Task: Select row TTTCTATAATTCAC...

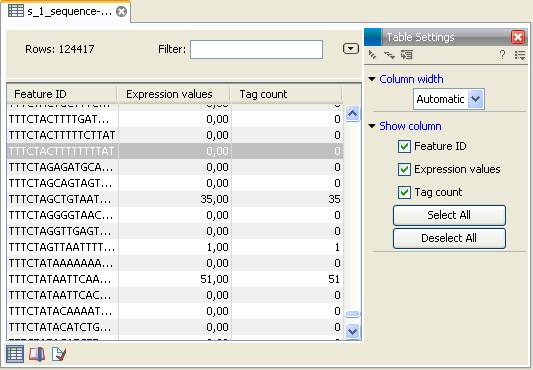Action: click(x=175, y=295)
